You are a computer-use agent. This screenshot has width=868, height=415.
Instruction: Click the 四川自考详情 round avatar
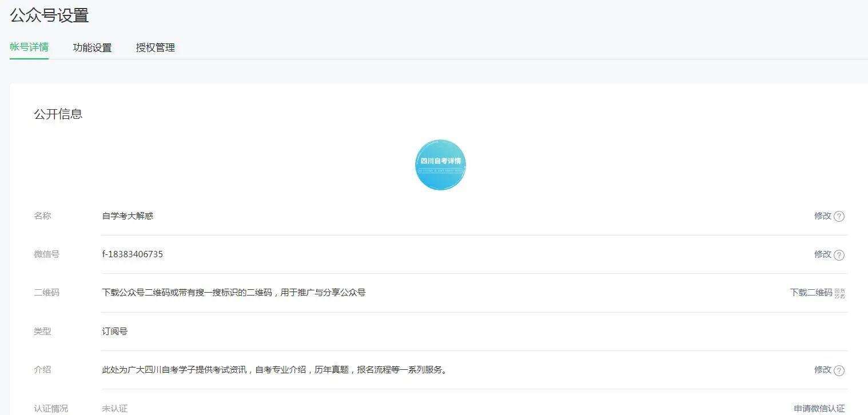pos(440,165)
